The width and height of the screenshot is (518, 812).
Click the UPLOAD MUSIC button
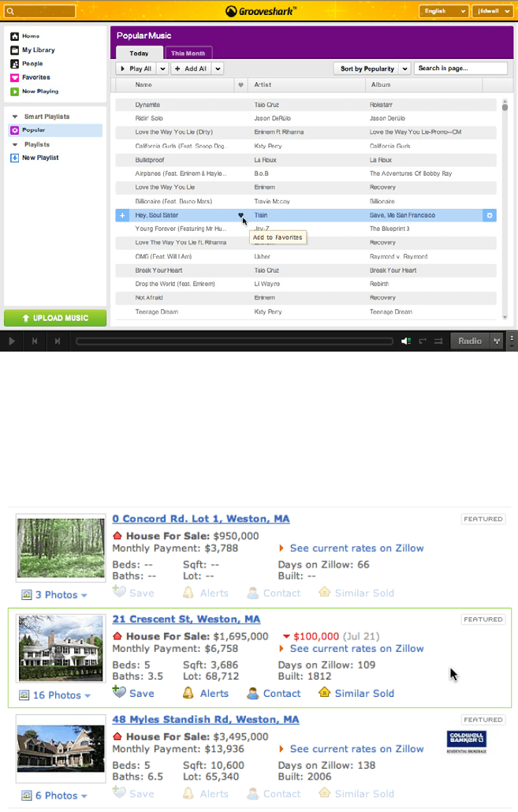tap(55, 318)
